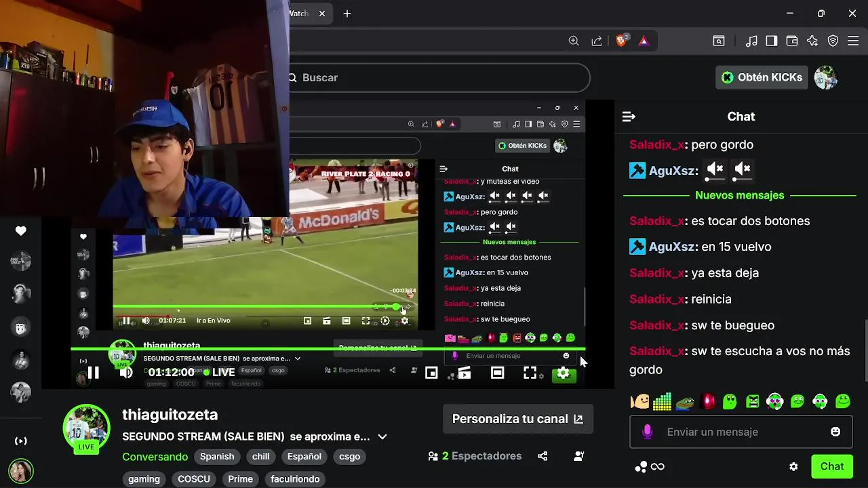Select the csgo tag
This screenshot has width=868, height=488.
(350, 457)
